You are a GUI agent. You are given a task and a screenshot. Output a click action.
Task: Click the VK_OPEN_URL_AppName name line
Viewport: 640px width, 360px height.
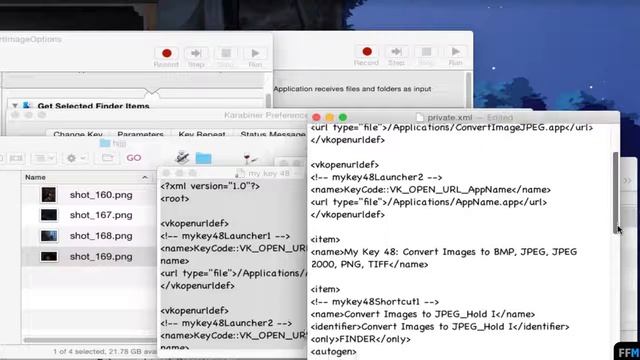click(431, 190)
